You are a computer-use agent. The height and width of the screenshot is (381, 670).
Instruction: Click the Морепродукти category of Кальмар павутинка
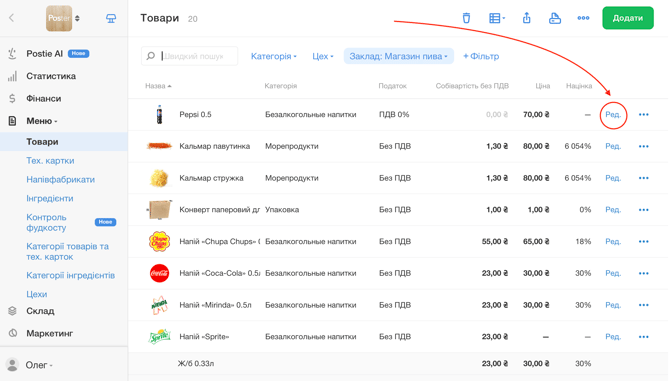[x=292, y=146]
